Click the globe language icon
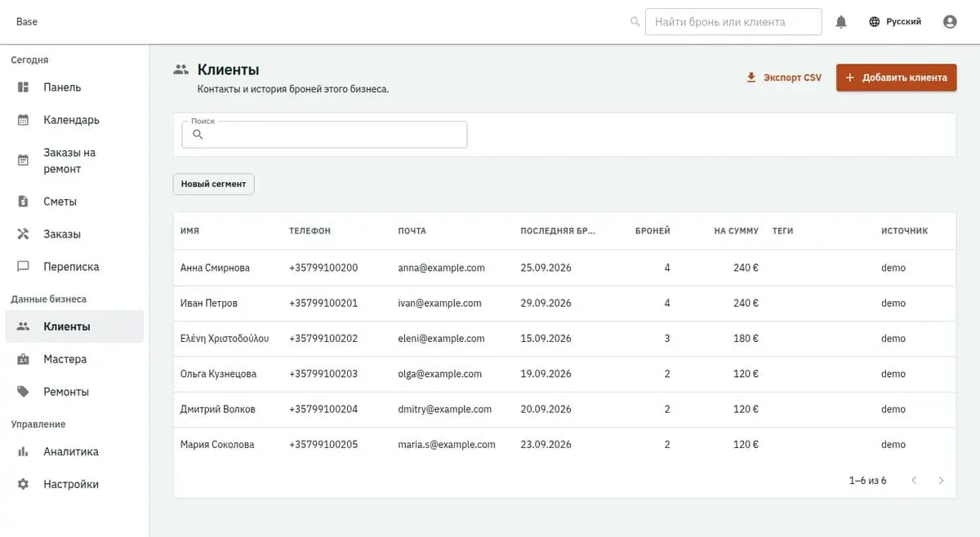980x537 pixels. click(x=875, y=22)
